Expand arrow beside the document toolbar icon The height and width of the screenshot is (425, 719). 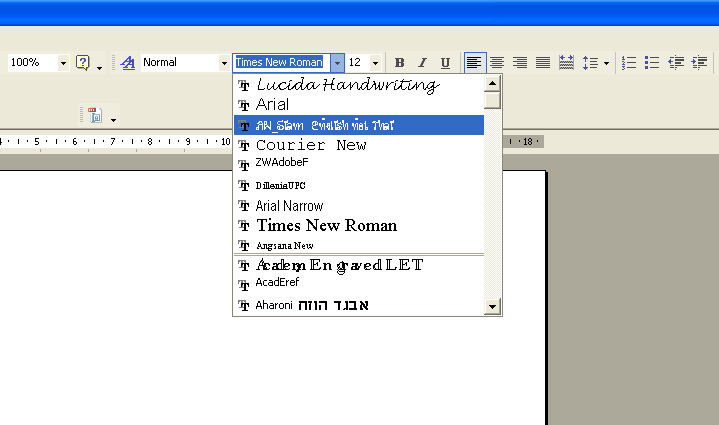point(113,120)
